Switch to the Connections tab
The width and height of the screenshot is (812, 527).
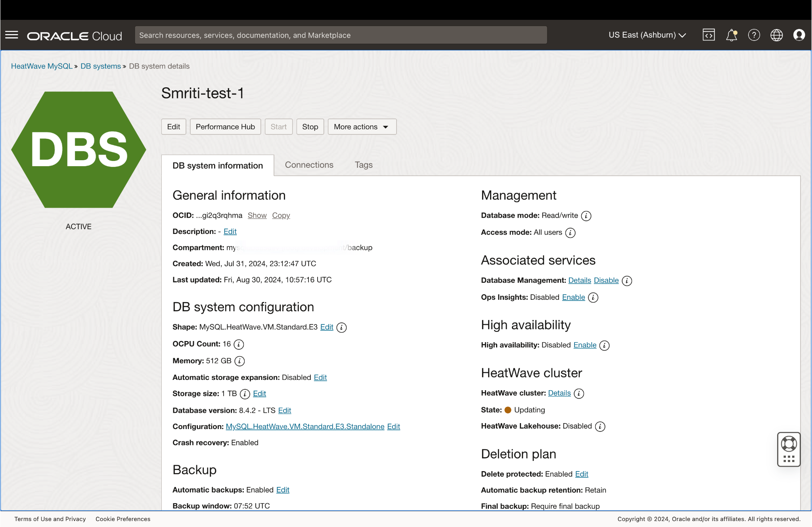click(309, 165)
